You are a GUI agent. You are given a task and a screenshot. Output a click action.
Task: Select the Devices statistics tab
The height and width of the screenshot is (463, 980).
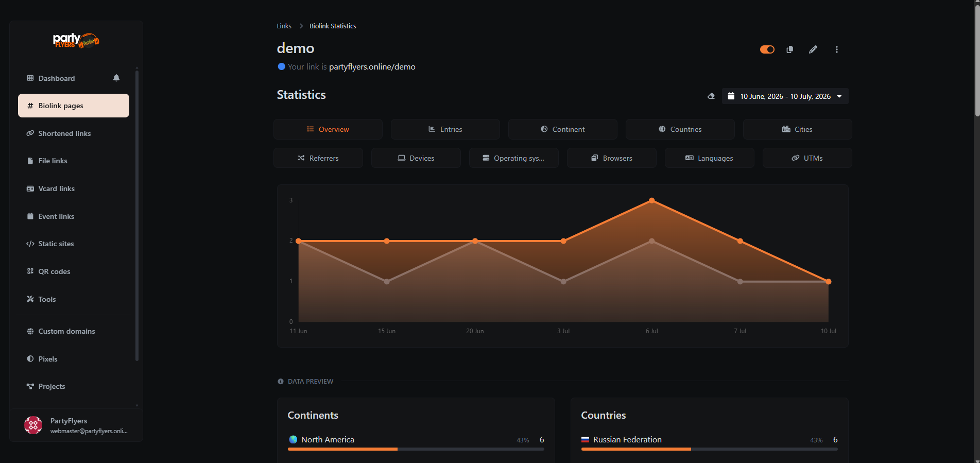pos(416,158)
